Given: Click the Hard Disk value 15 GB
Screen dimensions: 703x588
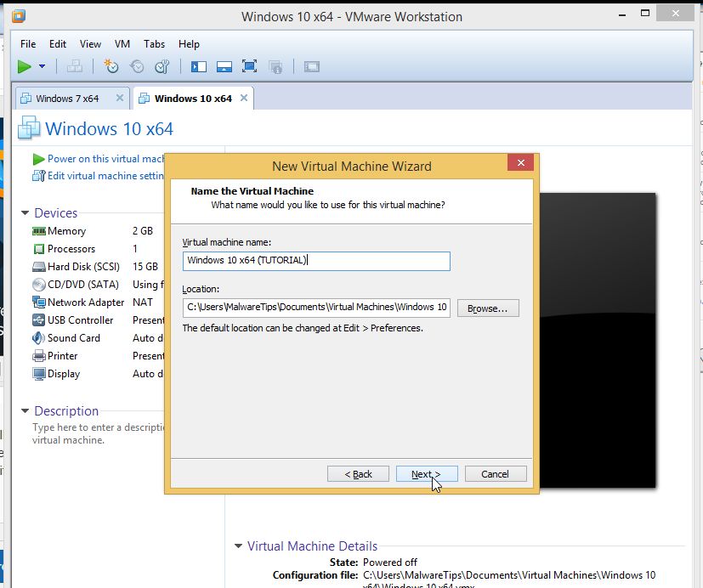Looking at the screenshot, I should [145, 267].
